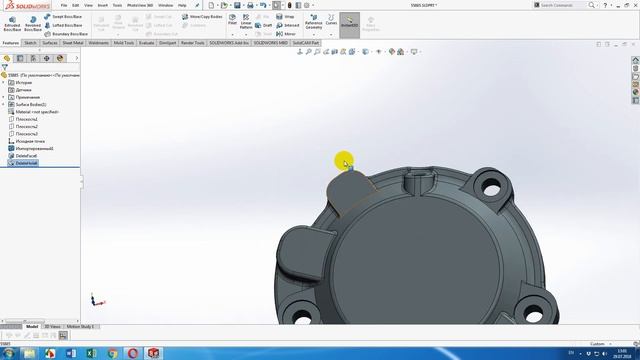Apply the Draft feature
The image size is (640, 360).
click(264, 25)
